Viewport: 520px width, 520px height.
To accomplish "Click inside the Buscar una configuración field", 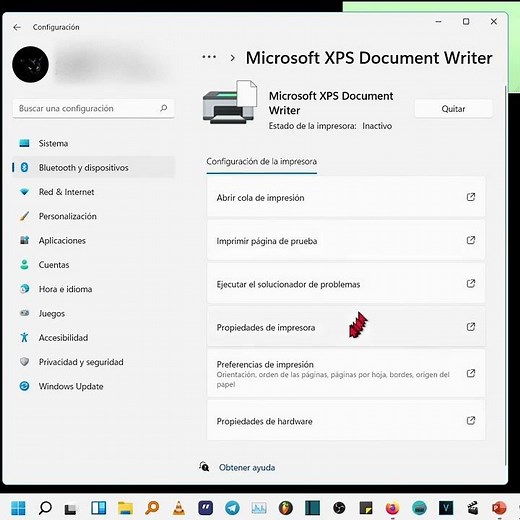I will [x=93, y=108].
